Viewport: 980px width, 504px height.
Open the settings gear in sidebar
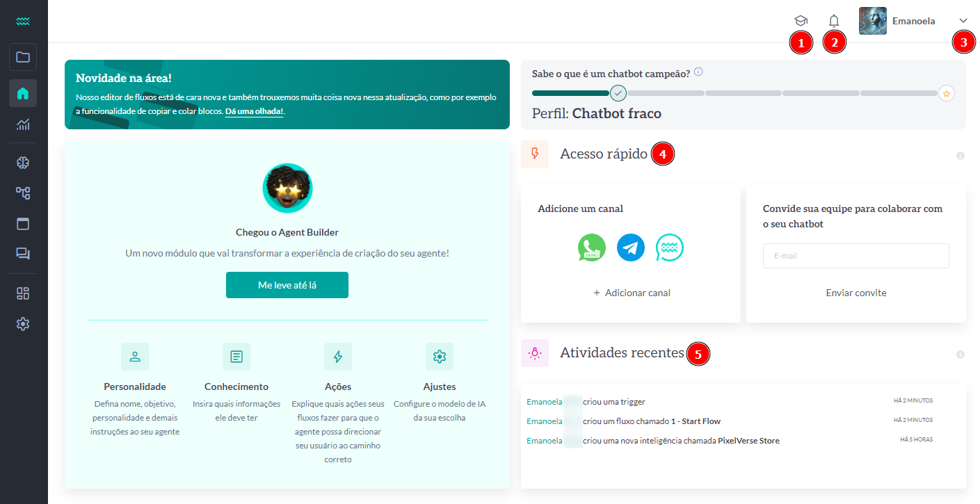tap(23, 323)
